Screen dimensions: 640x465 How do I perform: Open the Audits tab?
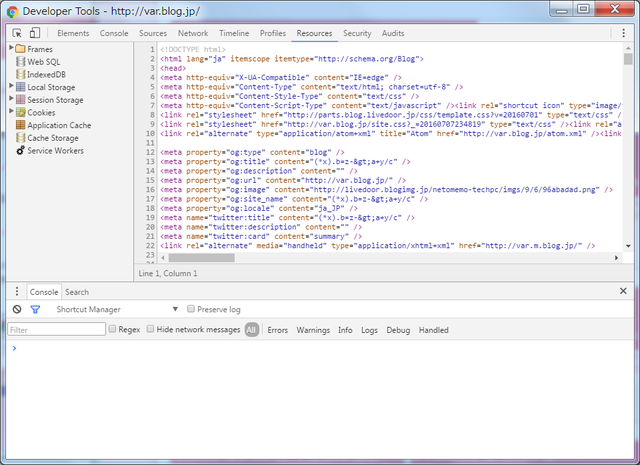click(393, 33)
